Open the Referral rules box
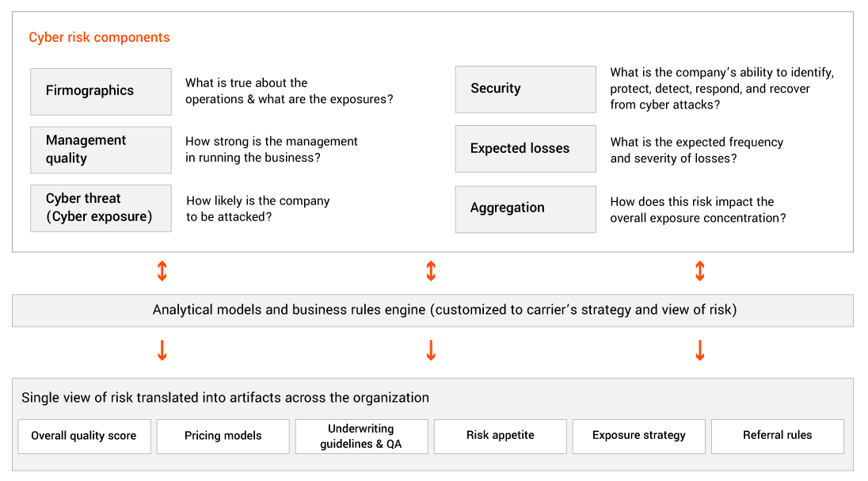Viewport: 868px width, 481px height. coord(777,436)
